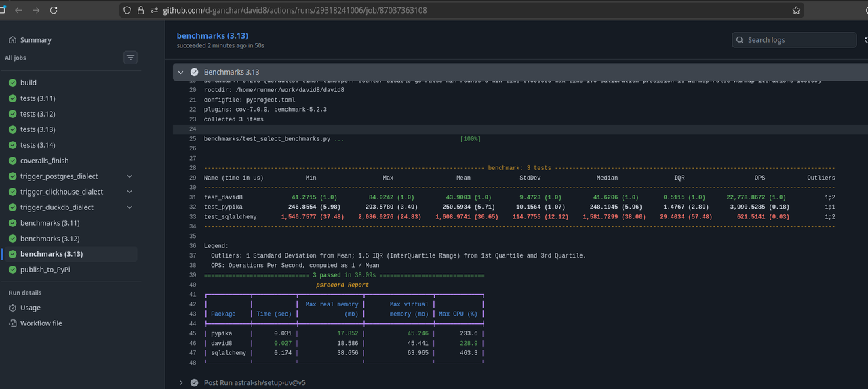Click '3 passed in 38.09s' result line
The height and width of the screenshot is (389, 868).
[344, 275]
